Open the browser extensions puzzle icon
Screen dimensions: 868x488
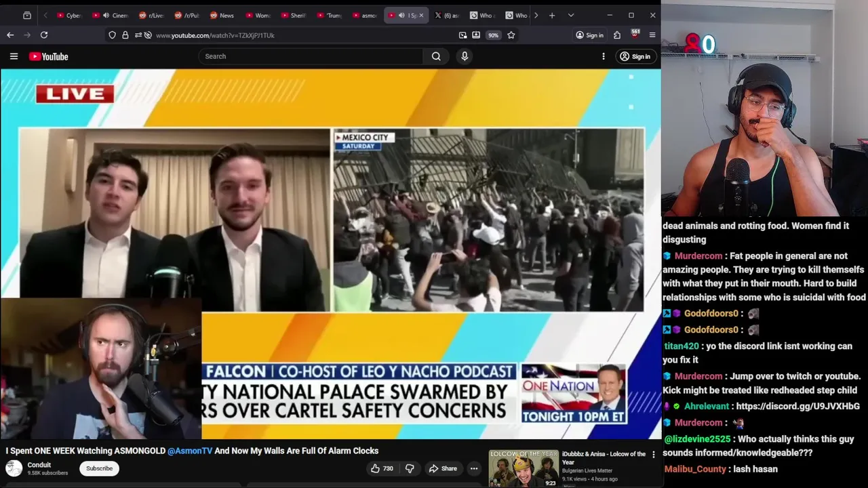(617, 35)
